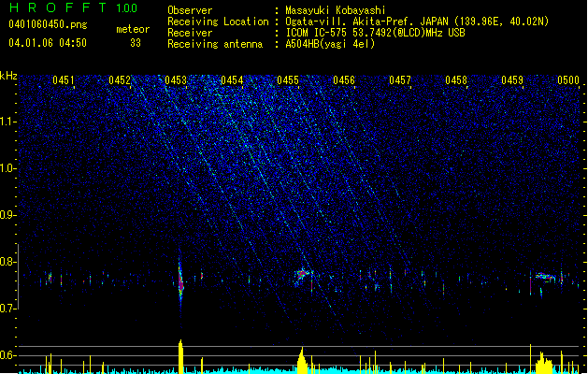
Task: Click the 0457 time marker
Action: (x=400, y=79)
